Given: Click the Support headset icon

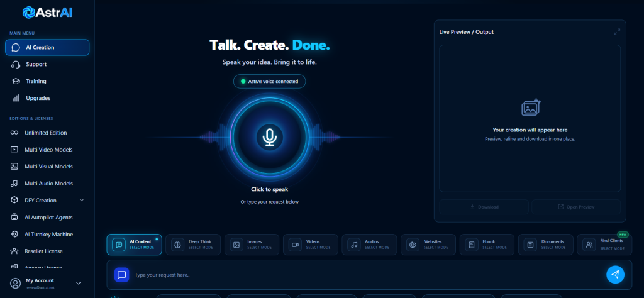Looking at the screenshot, I should click(16, 65).
